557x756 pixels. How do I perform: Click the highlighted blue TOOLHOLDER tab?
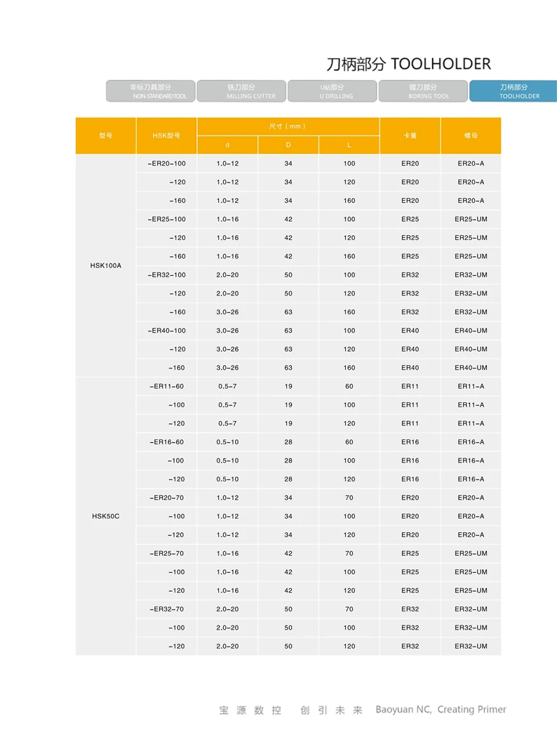[x=514, y=91]
